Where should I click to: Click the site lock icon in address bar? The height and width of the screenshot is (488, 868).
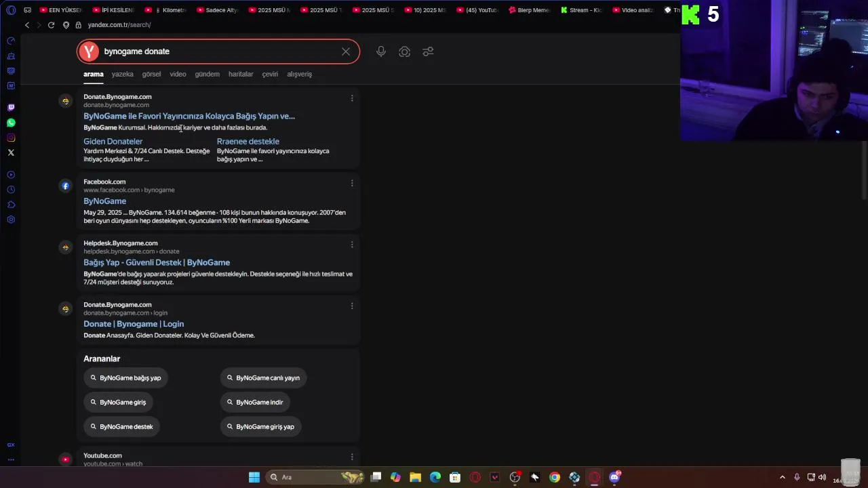coord(78,25)
